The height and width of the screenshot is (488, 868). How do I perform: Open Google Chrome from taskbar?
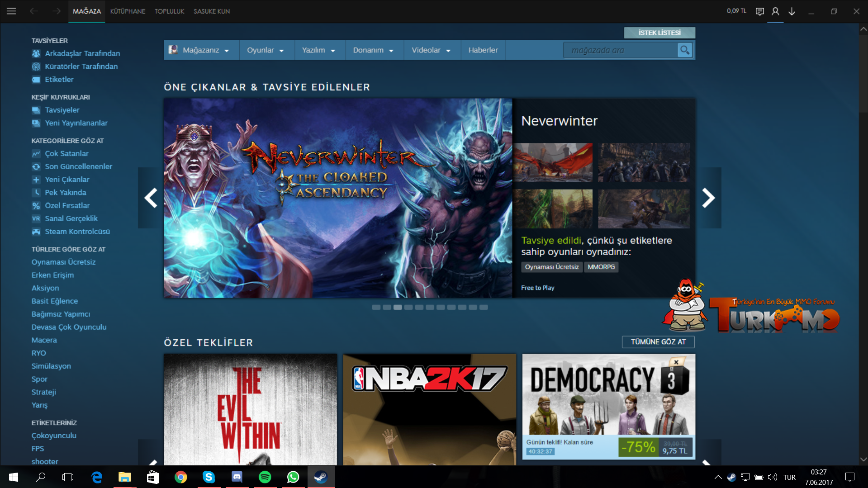[x=181, y=477]
